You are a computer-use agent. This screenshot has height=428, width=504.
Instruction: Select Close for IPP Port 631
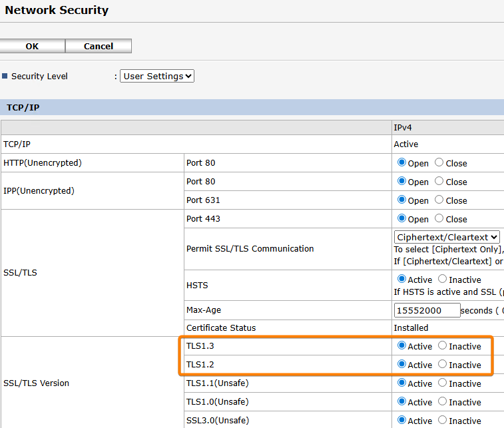[439, 200]
